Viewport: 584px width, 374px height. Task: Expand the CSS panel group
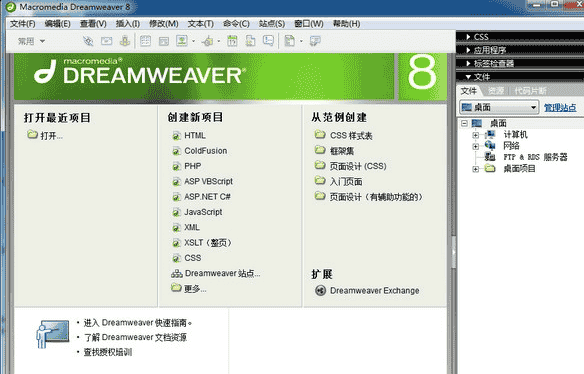pyautogui.click(x=468, y=37)
